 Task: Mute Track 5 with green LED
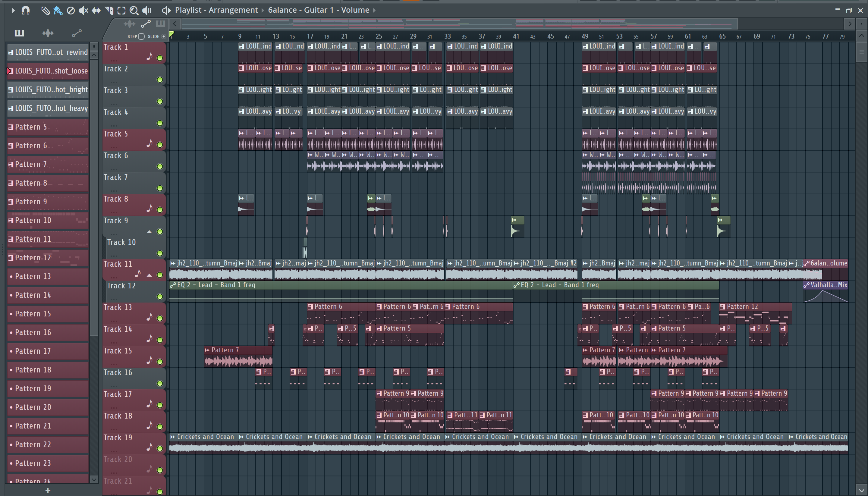click(x=160, y=145)
